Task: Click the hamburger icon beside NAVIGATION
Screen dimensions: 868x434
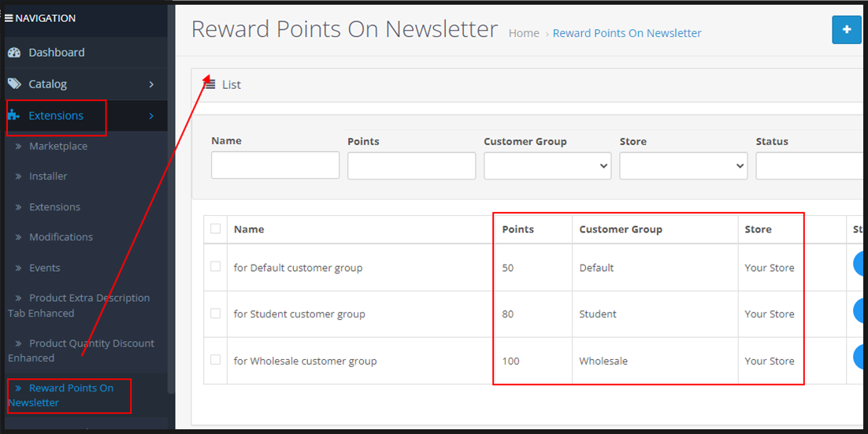Action: pos(9,18)
